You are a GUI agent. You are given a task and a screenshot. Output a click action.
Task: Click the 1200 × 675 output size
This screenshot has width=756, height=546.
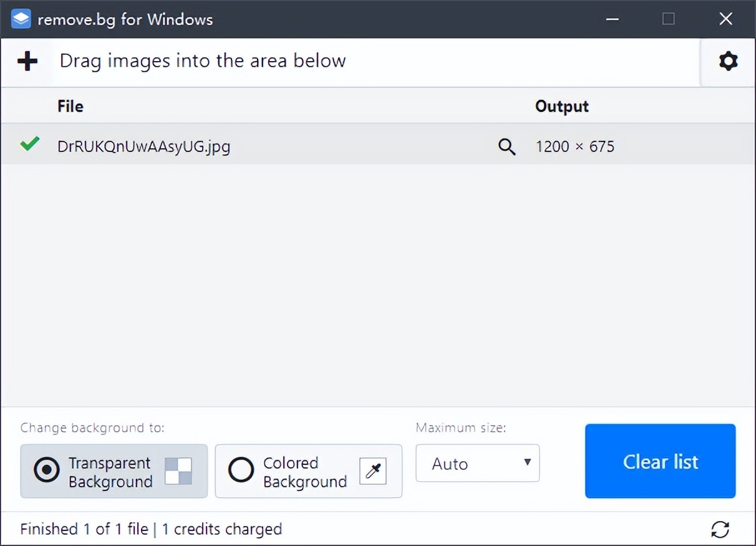coord(575,147)
